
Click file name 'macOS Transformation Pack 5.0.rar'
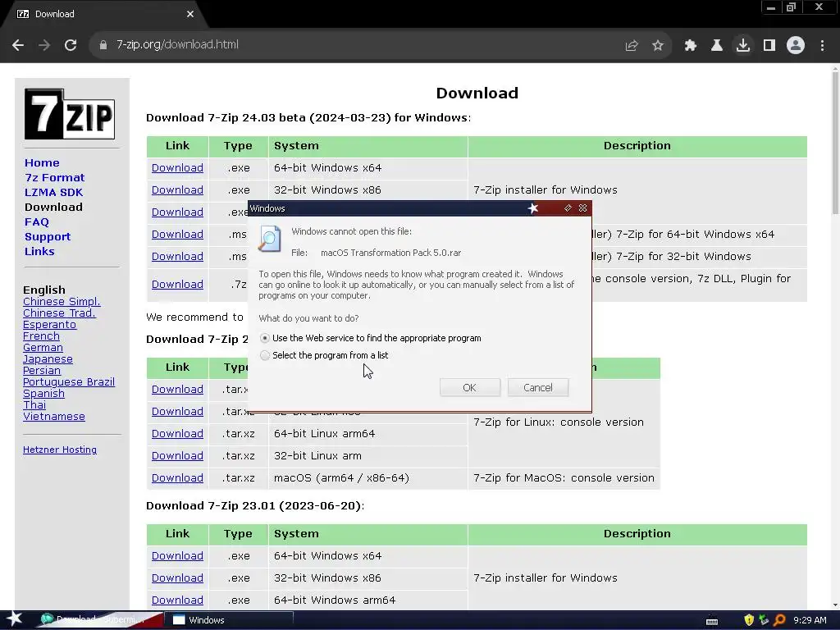click(390, 253)
